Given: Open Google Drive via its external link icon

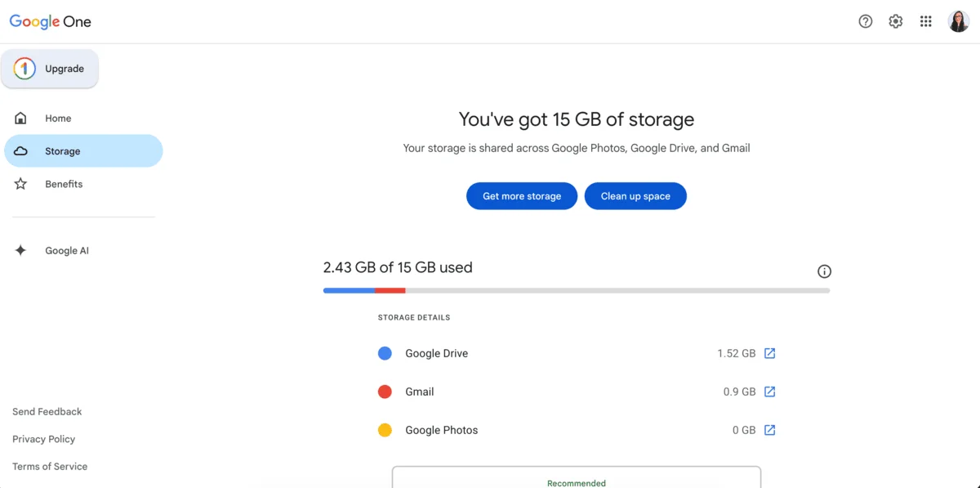Looking at the screenshot, I should pos(769,352).
